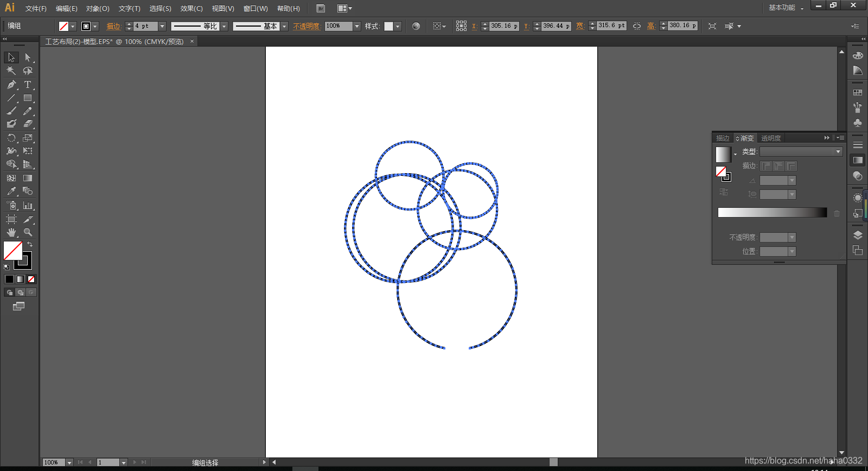The width and height of the screenshot is (868, 471).
Task: Click the gradient slider bar
Action: (773, 213)
